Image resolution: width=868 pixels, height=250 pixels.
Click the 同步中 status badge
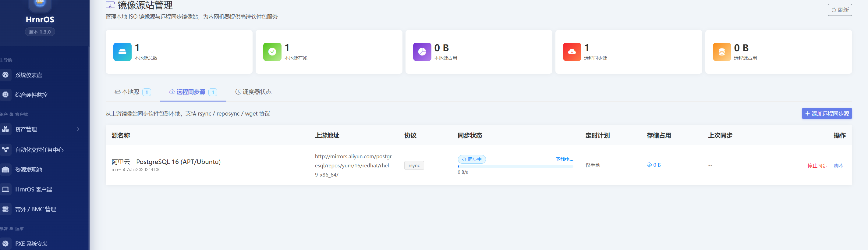tap(472, 159)
